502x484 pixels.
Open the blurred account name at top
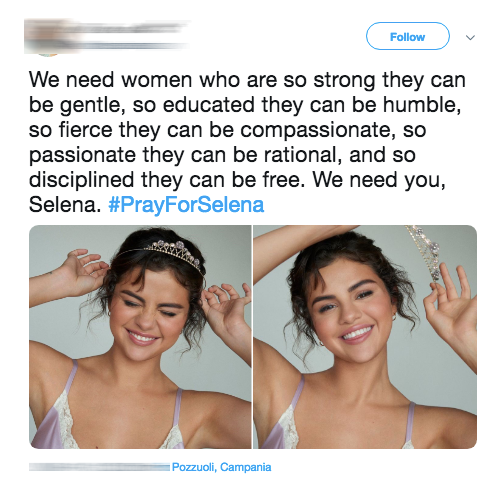point(107,27)
